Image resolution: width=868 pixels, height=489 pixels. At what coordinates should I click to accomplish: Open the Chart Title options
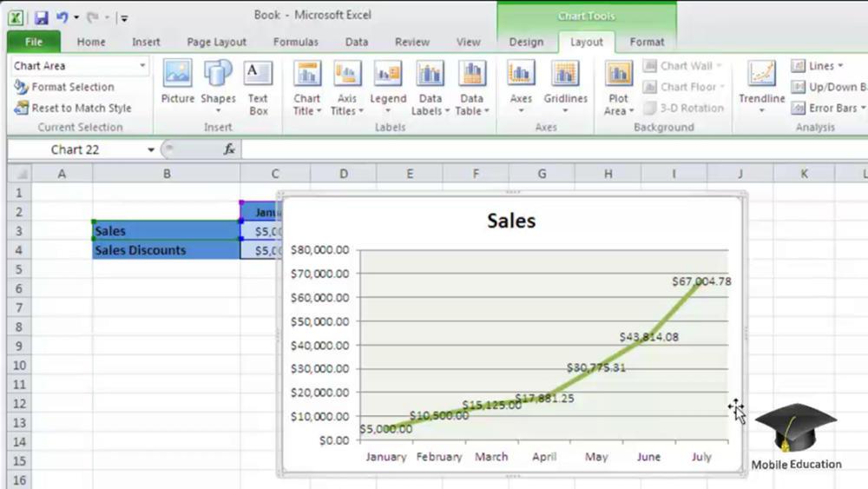[x=307, y=89]
